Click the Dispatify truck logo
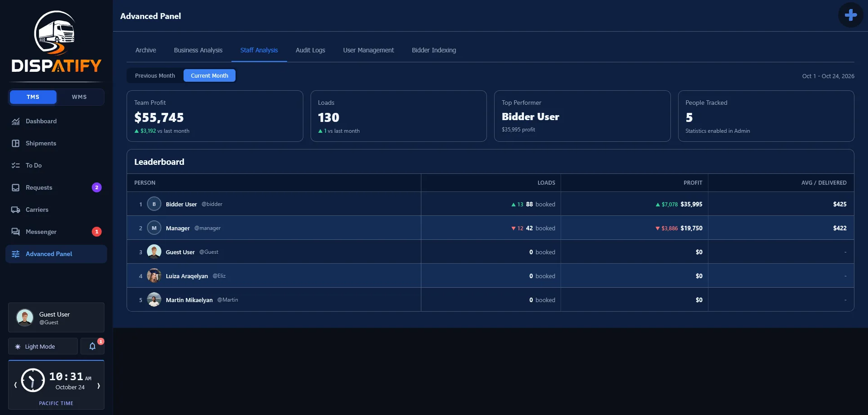 tap(56, 42)
